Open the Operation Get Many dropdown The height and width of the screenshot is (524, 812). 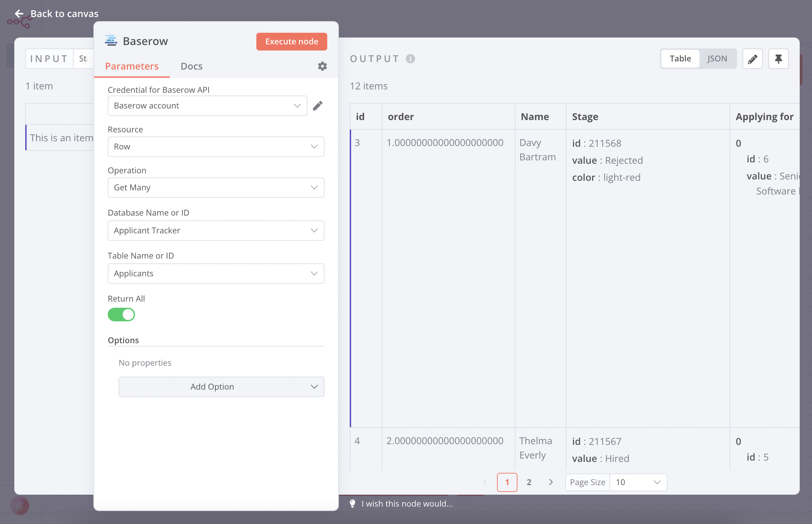point(216,188)
